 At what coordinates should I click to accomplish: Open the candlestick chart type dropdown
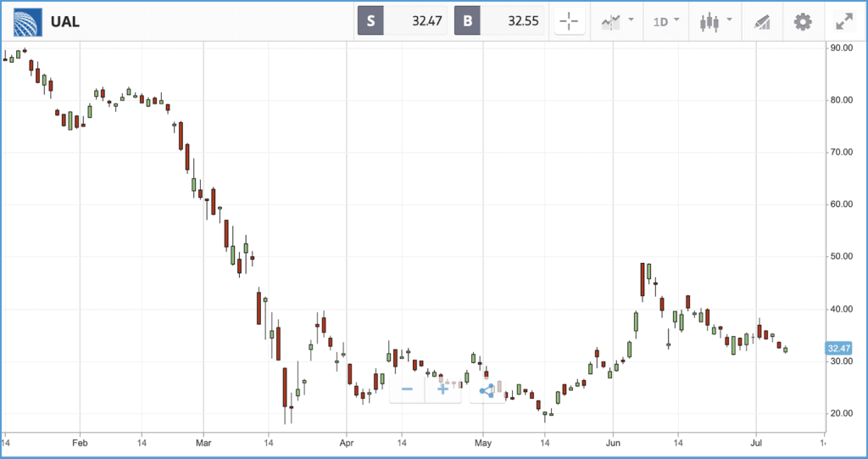click(x=715, y=21)
